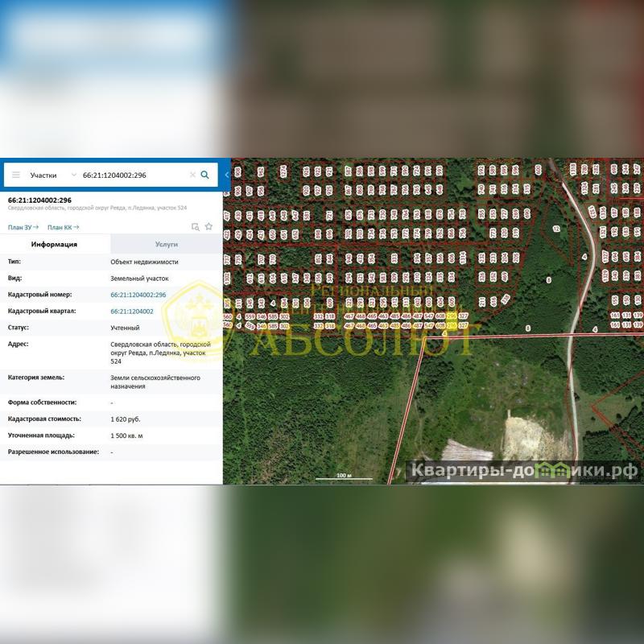Collapse the side info panel
The image size is (644, 644).
(227, 175)
